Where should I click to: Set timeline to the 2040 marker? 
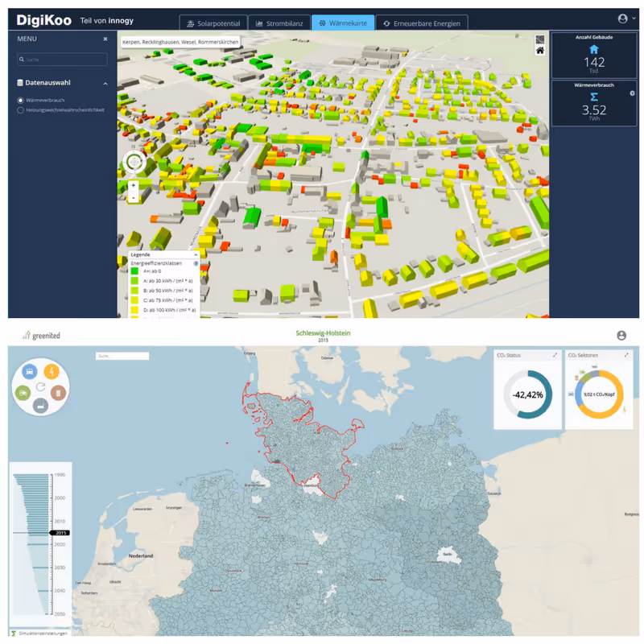60,591
